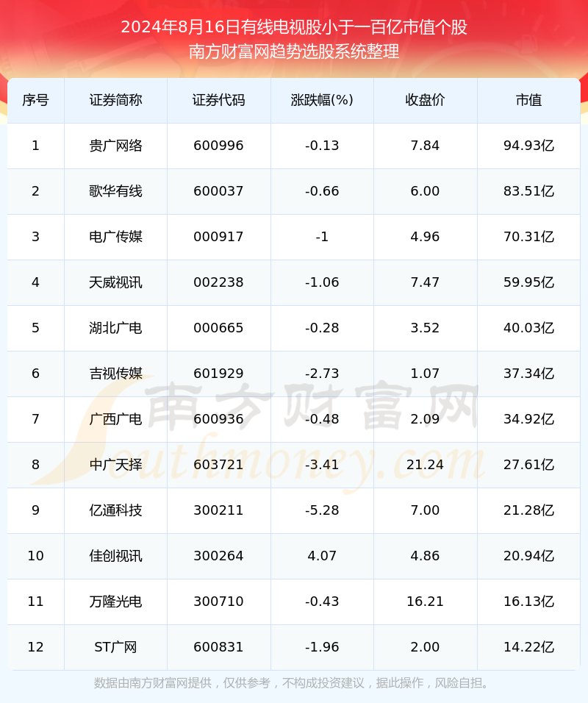Screen dimensions: 588x703
Task: Select stock name 亿通科技
Action: tap(115, 510)
